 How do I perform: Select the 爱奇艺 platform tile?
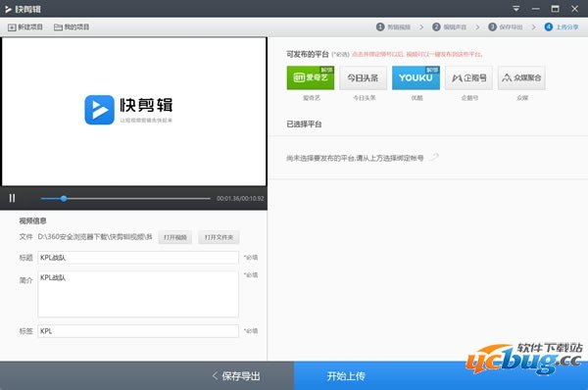click(311, 78)
